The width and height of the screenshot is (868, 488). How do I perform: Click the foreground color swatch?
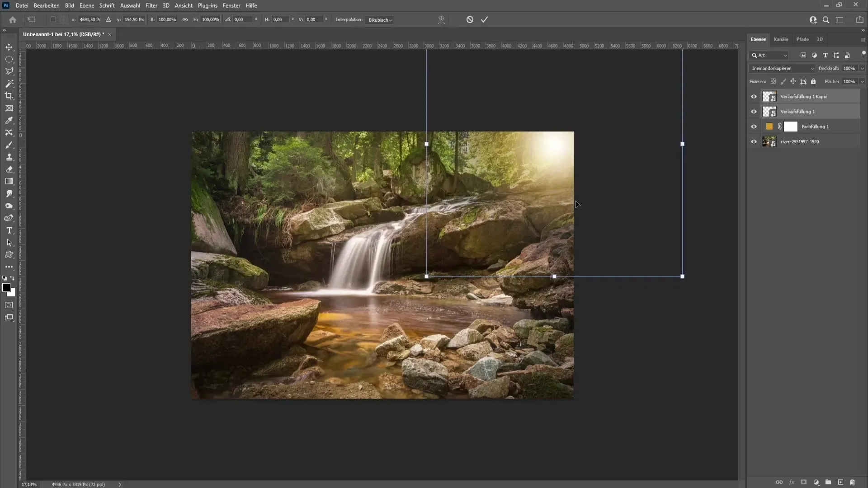tap(6, 288)
